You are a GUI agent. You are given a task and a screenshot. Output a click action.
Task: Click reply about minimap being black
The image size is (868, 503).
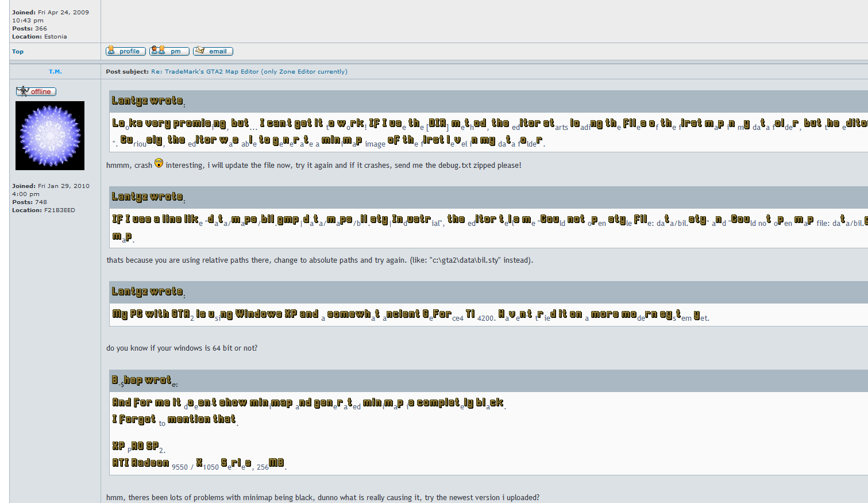322,498
